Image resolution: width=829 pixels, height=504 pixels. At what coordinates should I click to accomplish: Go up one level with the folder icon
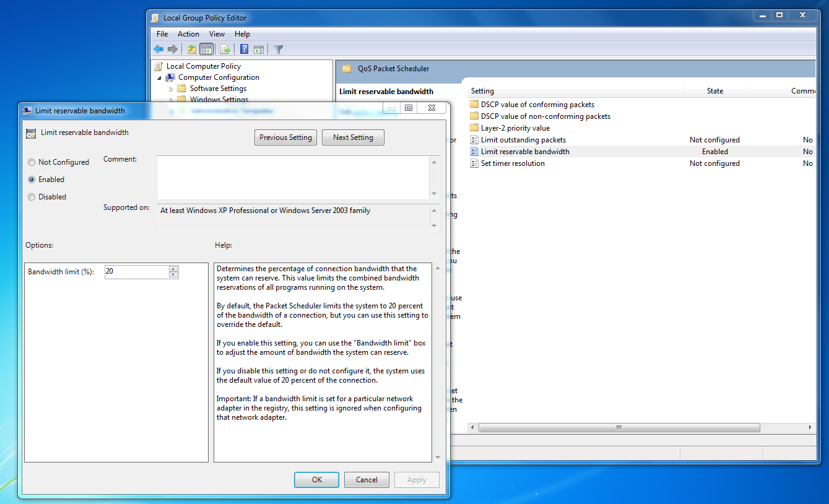click(x=192, y=50)
